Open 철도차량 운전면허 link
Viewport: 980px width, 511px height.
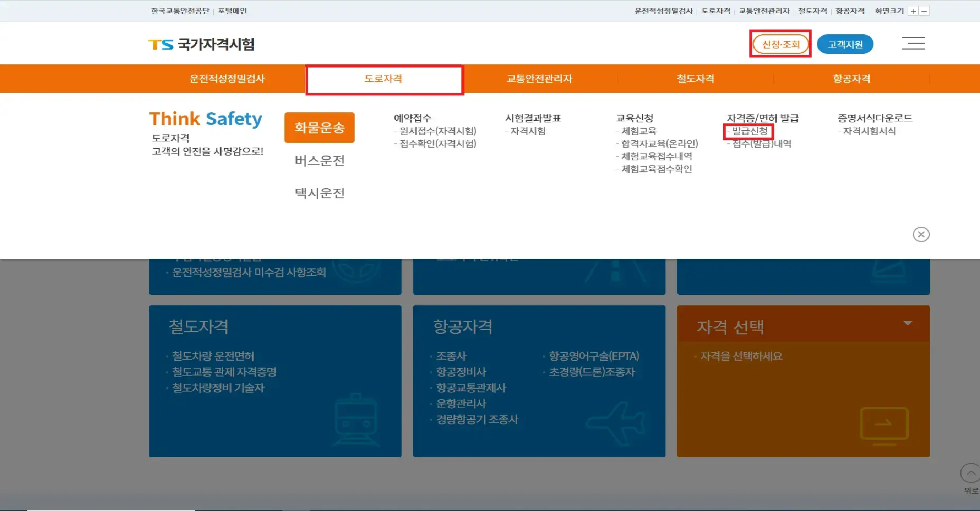(213, 356)
